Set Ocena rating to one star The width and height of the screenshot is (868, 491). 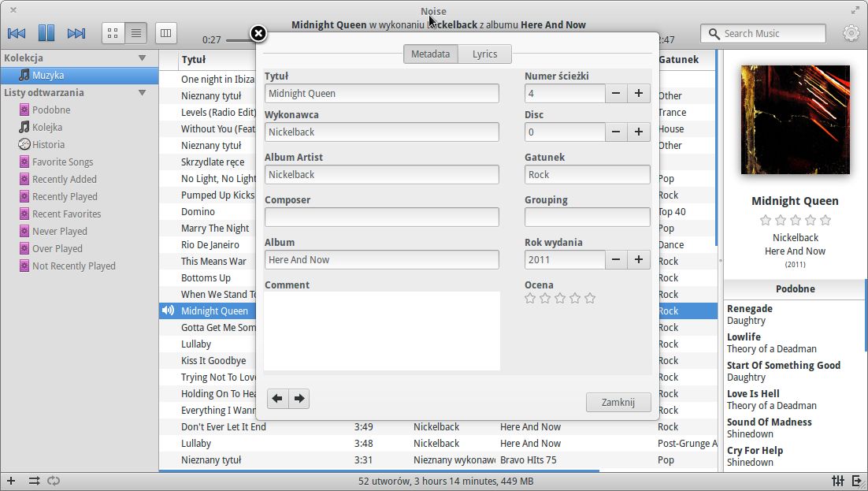(x=530, y=299)
